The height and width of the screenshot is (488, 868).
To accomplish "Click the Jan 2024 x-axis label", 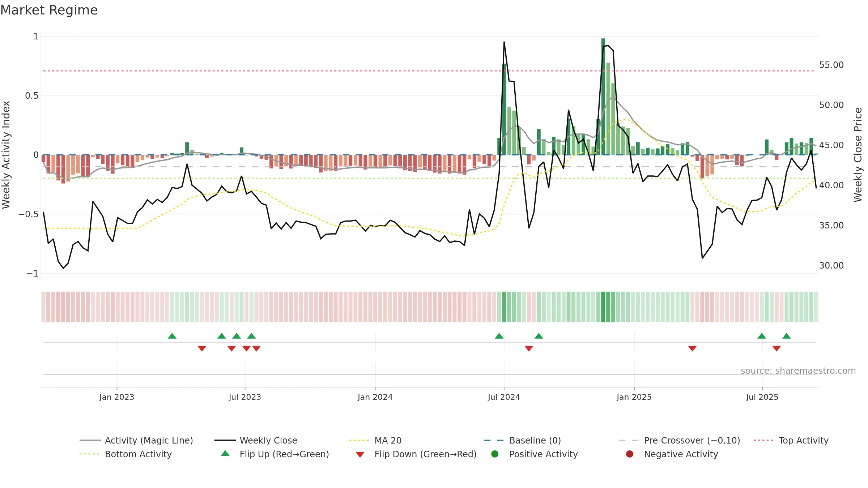I will pyautogui.click(x=375, y=397).
